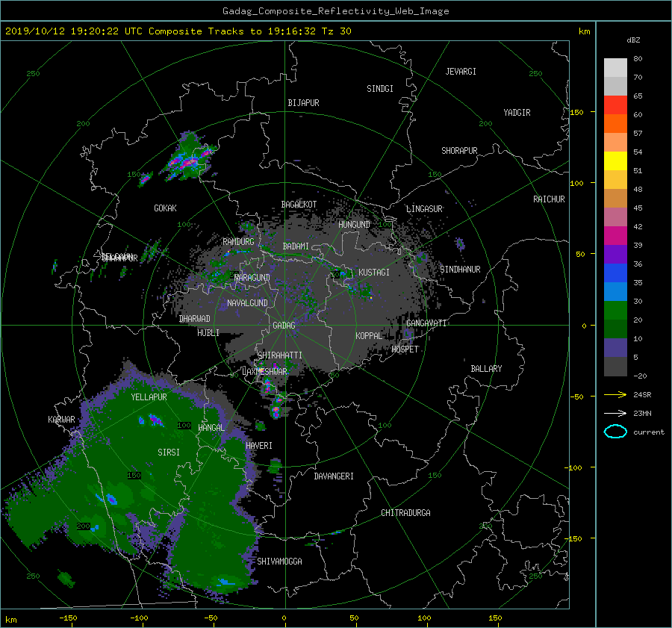Click the white 23MN arrow legend icon
The width and height of the screenshot is (672, 628).
click(x=615, y=413)
